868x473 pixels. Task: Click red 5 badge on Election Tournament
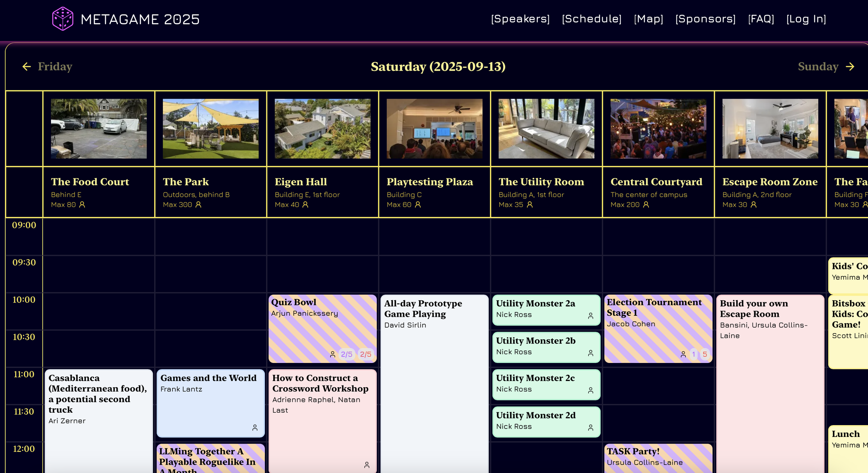coord(705,354)
